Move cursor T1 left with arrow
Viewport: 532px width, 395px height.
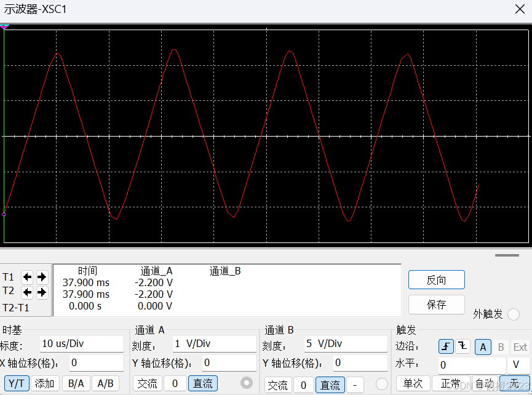tap(27, 277)
